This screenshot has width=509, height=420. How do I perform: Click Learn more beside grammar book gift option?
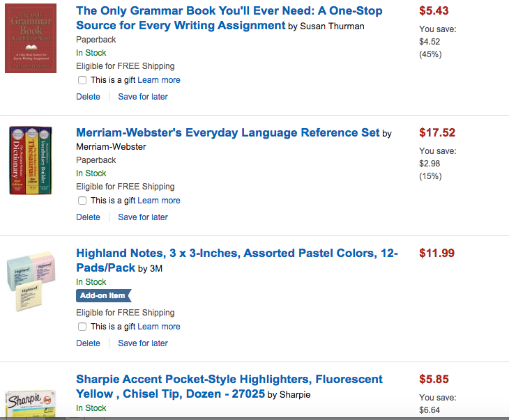coord(159,80)
